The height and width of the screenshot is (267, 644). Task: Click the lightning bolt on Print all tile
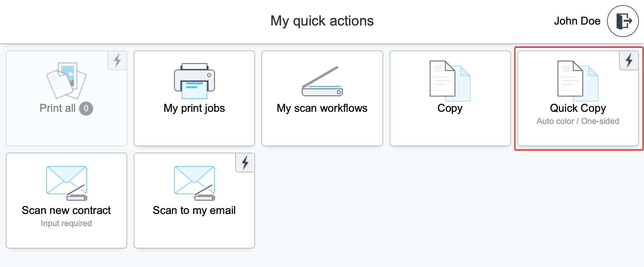tap(117, 60)
